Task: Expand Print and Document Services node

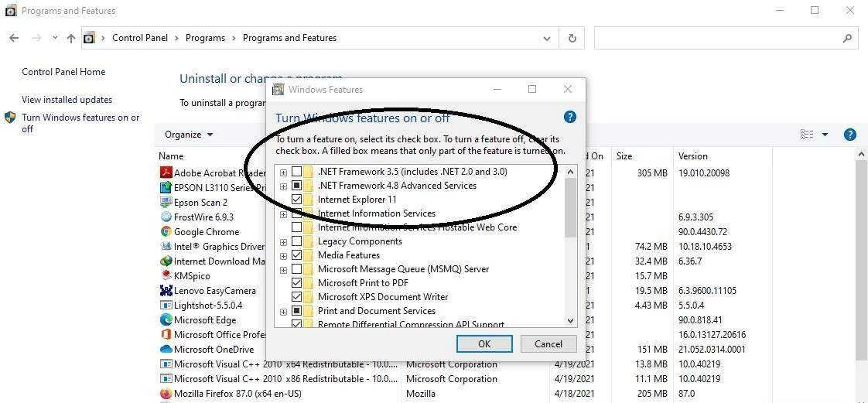Action: tap(283, 312)
